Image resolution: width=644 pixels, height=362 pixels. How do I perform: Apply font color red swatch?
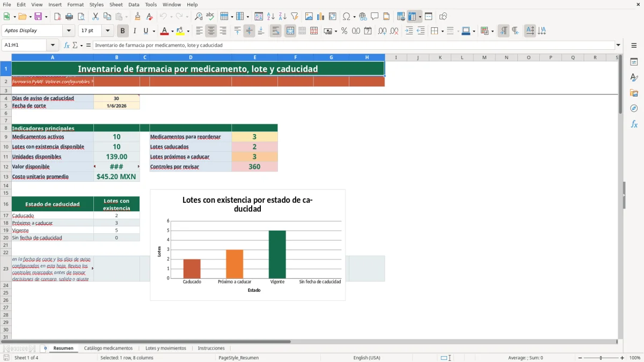coord(165,31)
